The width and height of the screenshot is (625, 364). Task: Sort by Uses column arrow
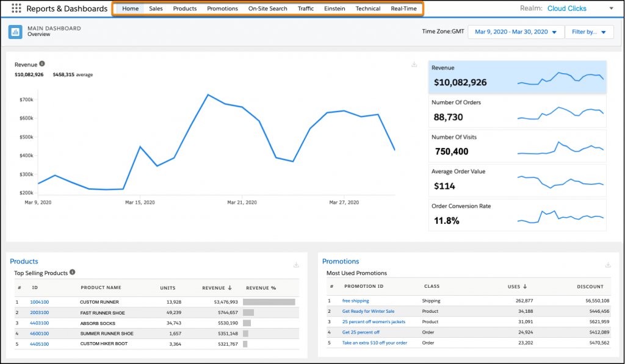524,287
